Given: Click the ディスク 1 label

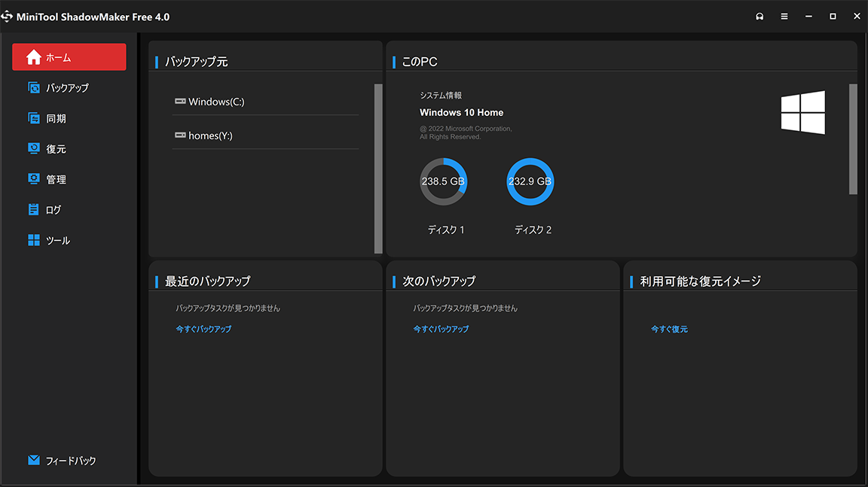Looking at the screenshot, I should coord(446,230).
